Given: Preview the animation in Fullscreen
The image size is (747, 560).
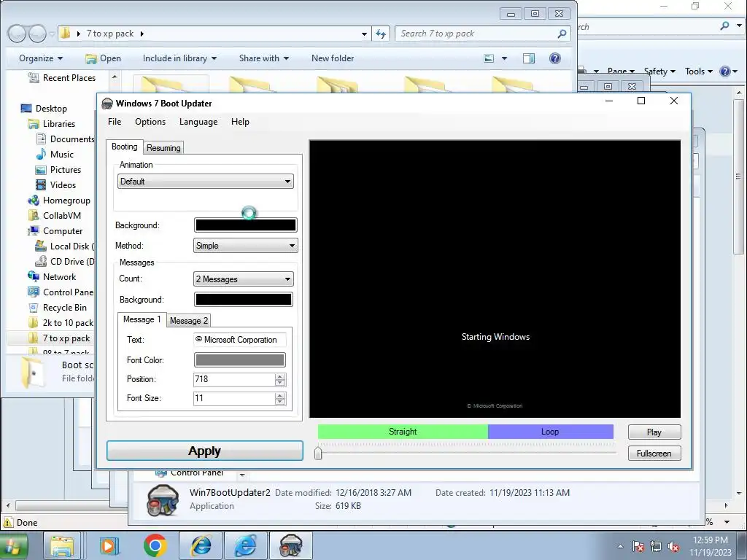Looking at the screenshot, I should [x=654, y=454].
